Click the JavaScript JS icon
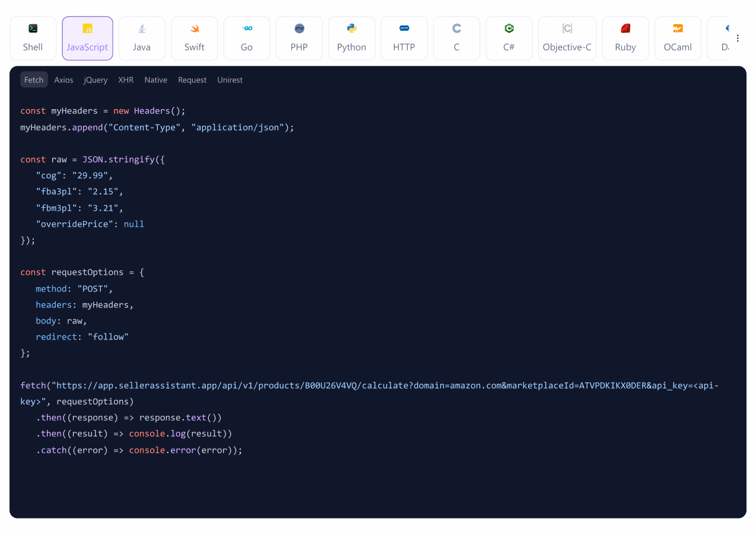The height and width of the screenshot is (534, 756). tap(87, 28)
